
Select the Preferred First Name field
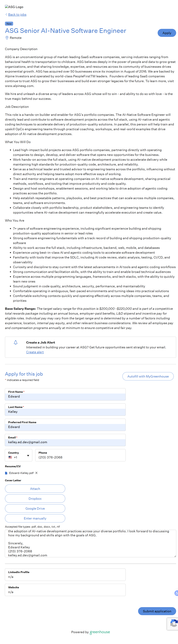[x=65, y=427]
